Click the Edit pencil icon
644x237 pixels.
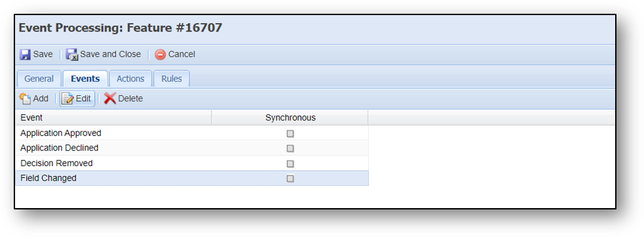click(x=67, y=98)
